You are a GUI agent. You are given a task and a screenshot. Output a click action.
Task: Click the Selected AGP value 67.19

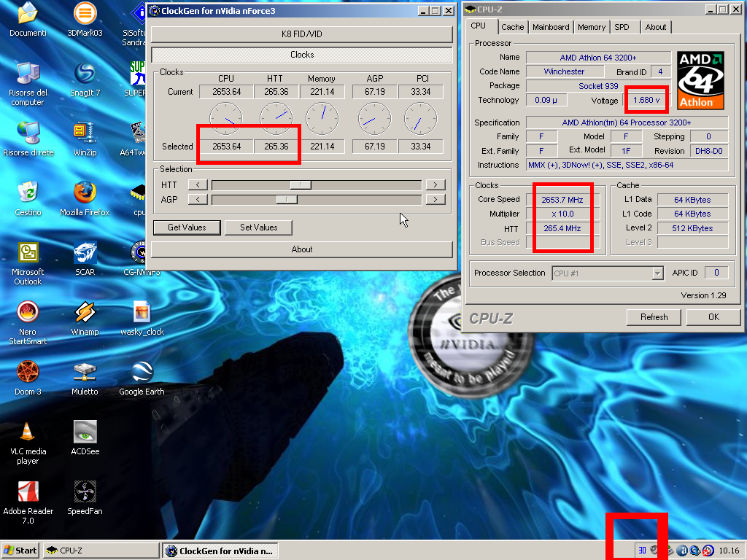click(x=374, y=147)
